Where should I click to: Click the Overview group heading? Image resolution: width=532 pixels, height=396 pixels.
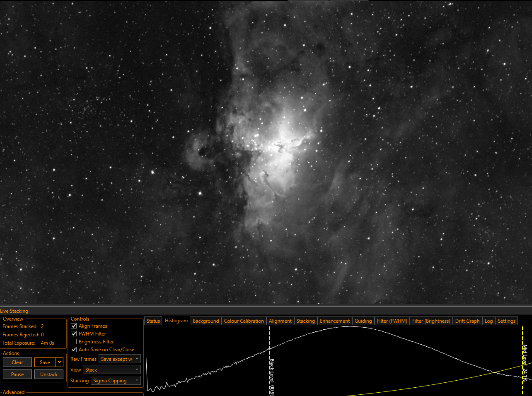(13, 319)
